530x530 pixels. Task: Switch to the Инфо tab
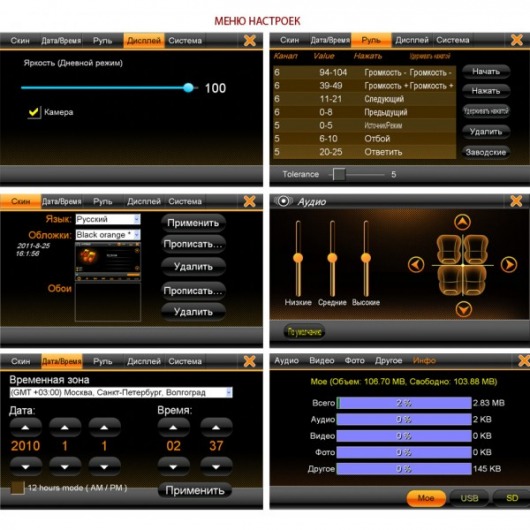[x=424, y=360]
